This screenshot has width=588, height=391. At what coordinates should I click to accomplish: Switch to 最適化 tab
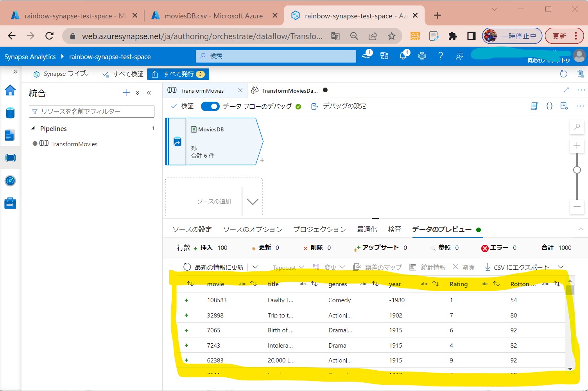pyautogui.click(x=367, y=230)
